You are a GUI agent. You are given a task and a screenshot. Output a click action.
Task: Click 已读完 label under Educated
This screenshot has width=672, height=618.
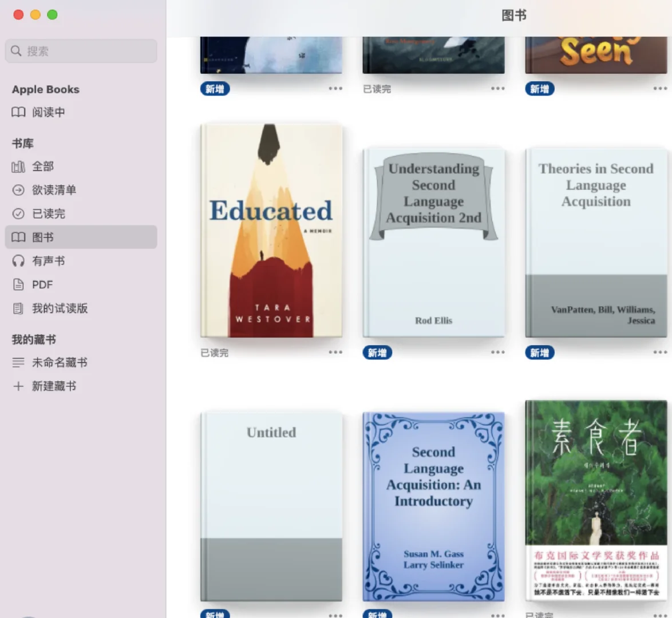(x=214, y=352)
